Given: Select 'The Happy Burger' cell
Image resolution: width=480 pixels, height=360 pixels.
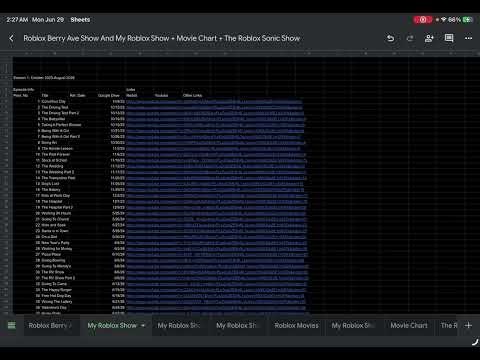Looking at the screenshot, I should tap(56, 290).
